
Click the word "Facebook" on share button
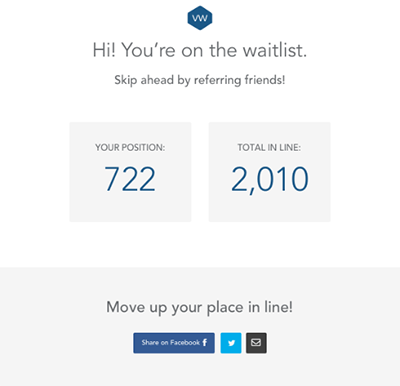coord(185,342)
